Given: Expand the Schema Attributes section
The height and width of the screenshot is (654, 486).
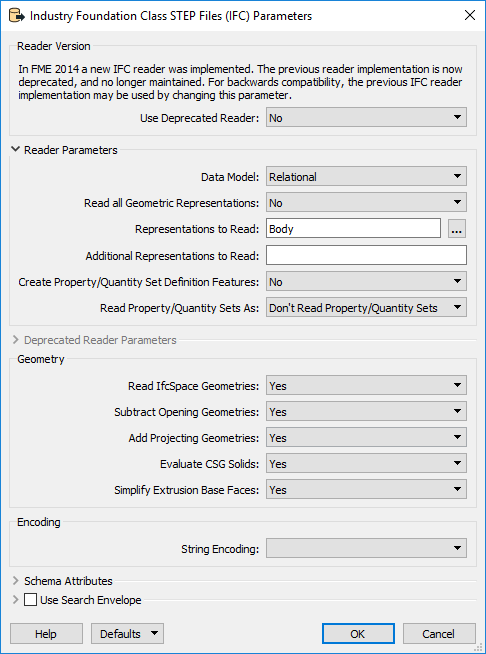Looking at the screenshot, I should click(x=16, y=581).
